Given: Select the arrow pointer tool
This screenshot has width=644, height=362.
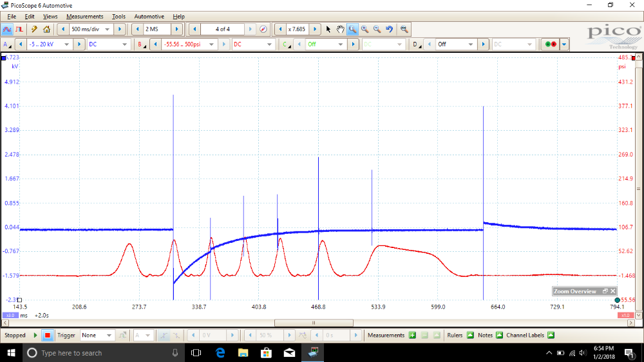Looking at the screenshot, I should click(x=328, y=29).
